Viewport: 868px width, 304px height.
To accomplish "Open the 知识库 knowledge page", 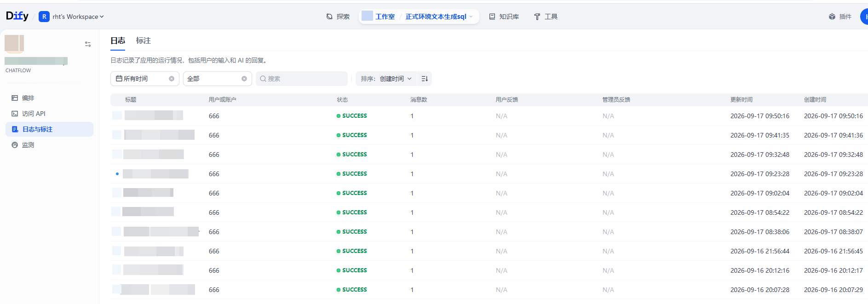I will pos(504,17).
